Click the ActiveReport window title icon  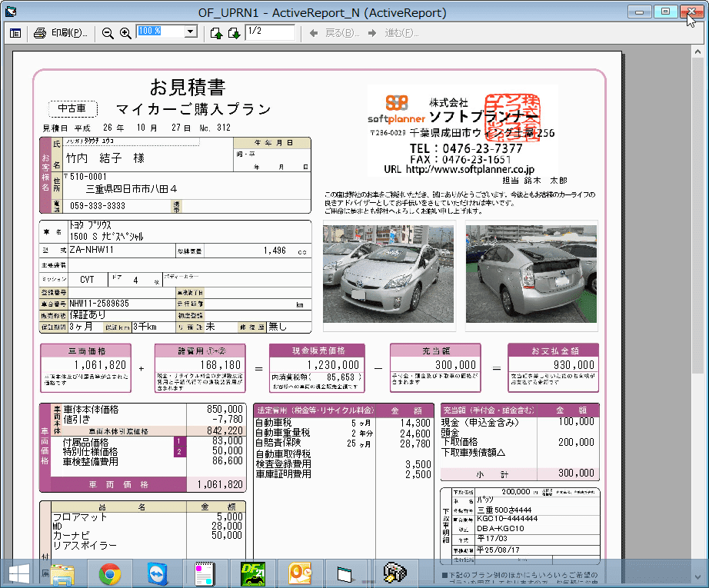11,12
